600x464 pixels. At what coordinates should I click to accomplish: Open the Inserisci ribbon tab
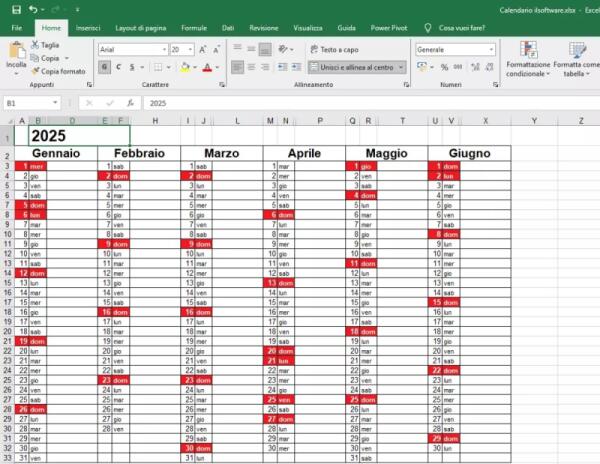[x=88, y=29]
